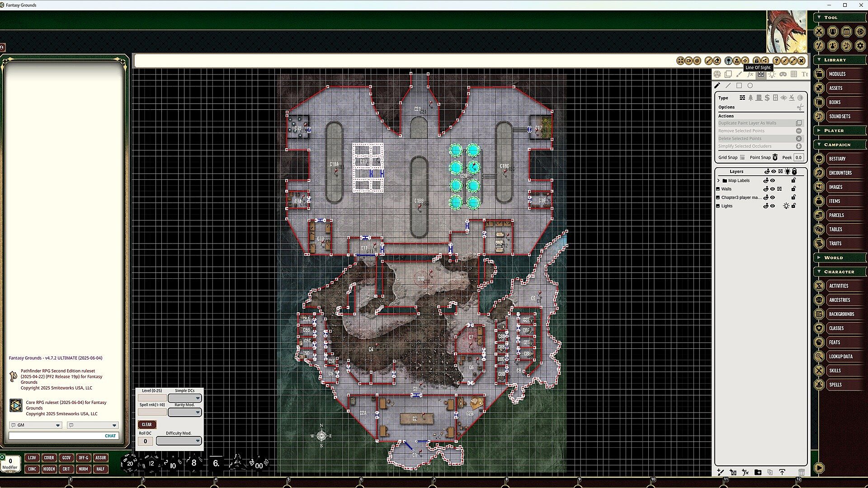Toggle Grid Snap option
This screenshot has height=488, width=868.
(742, 157)
